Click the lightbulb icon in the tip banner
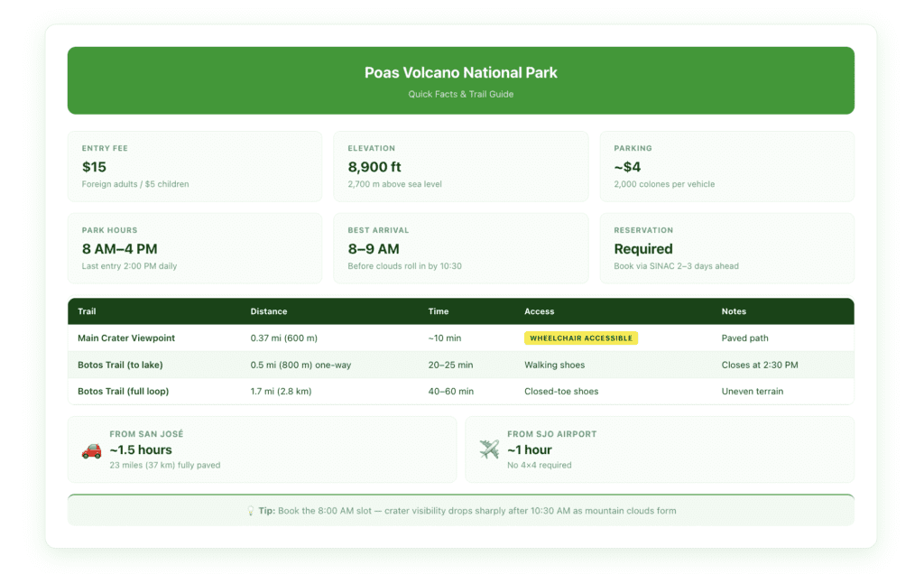This screenshot has width=924, height=574. point(250,510)
